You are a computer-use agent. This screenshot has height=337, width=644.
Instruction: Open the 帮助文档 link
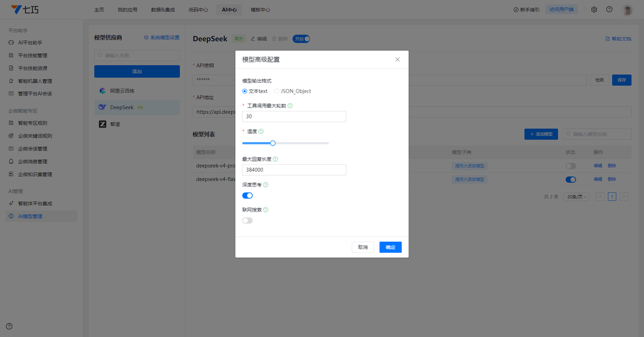(618, 39)
